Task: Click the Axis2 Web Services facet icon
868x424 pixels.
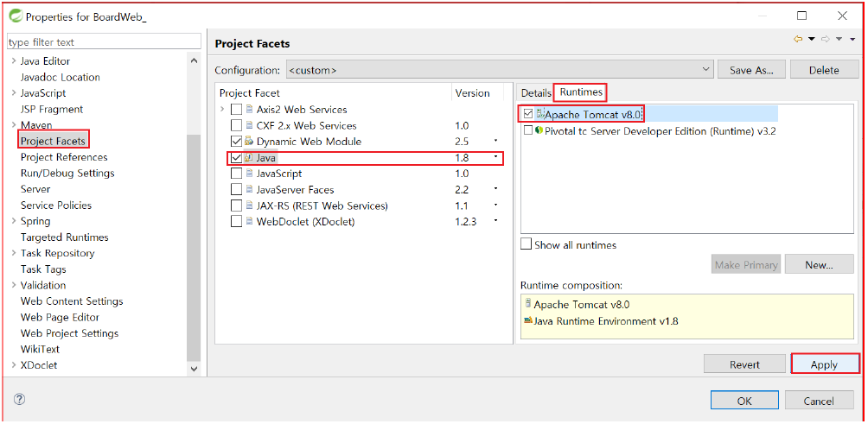Action: pyautogui.click(x=248, y=109)
